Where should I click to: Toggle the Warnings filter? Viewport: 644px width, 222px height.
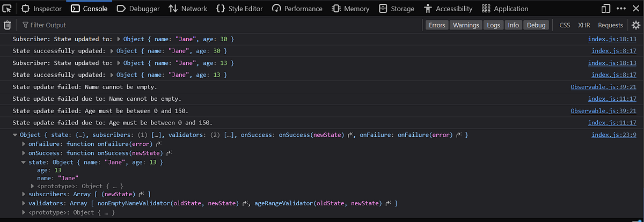[465, 25]
